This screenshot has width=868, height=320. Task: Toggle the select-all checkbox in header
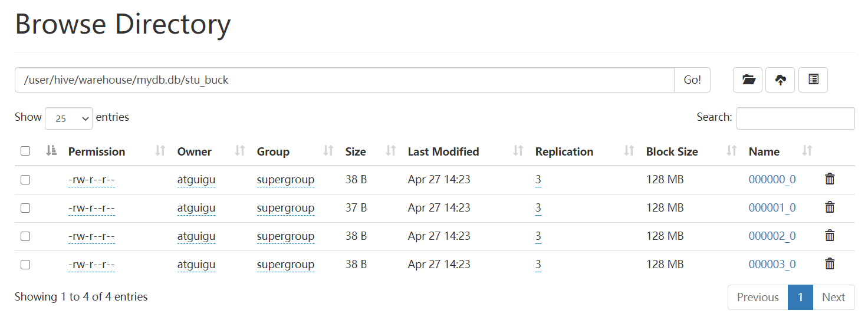tap(25, 151)
